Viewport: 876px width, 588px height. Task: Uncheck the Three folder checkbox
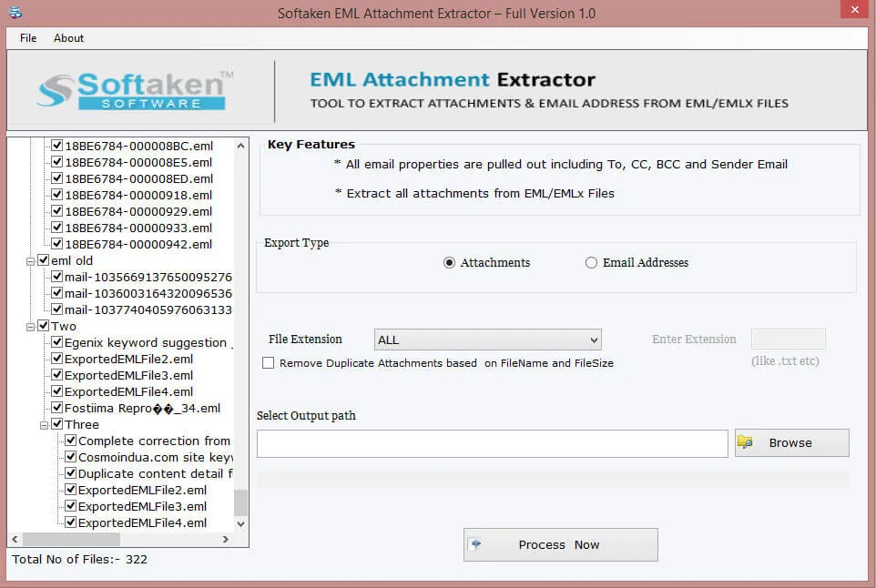click(x=57, y=424)
